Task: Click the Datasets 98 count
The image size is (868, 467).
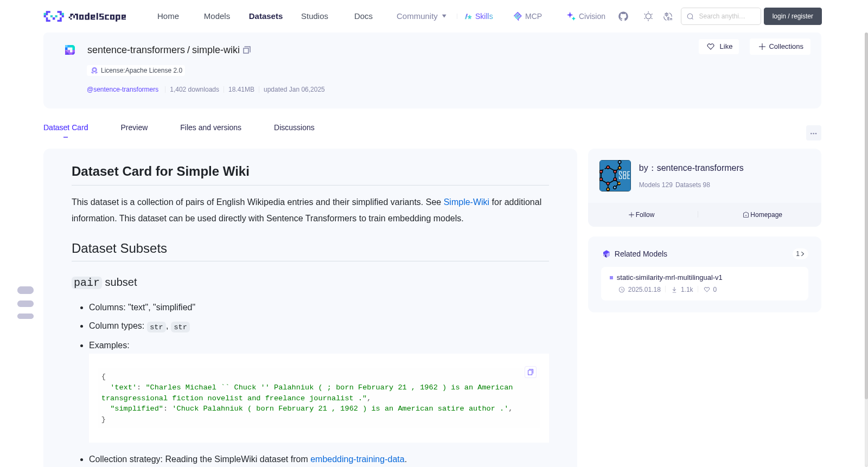Action: [x=693, y=185]
